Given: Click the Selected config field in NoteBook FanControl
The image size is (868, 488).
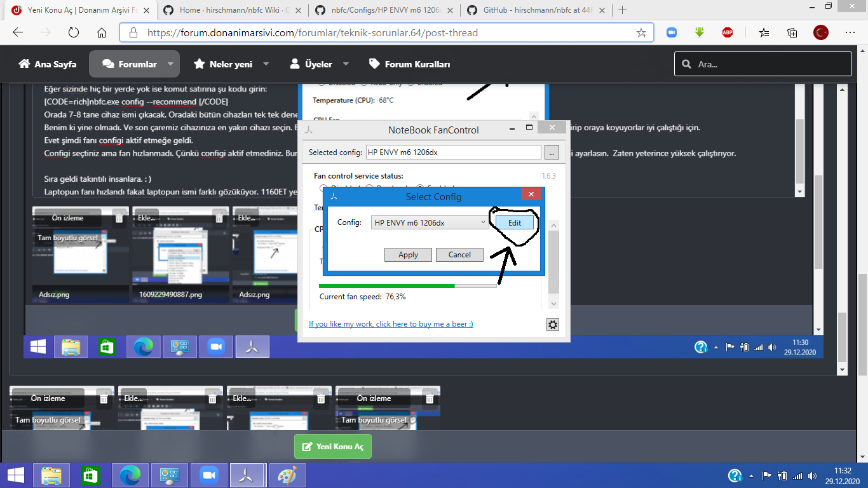Looking at the screenshot, I should (453, 152).
